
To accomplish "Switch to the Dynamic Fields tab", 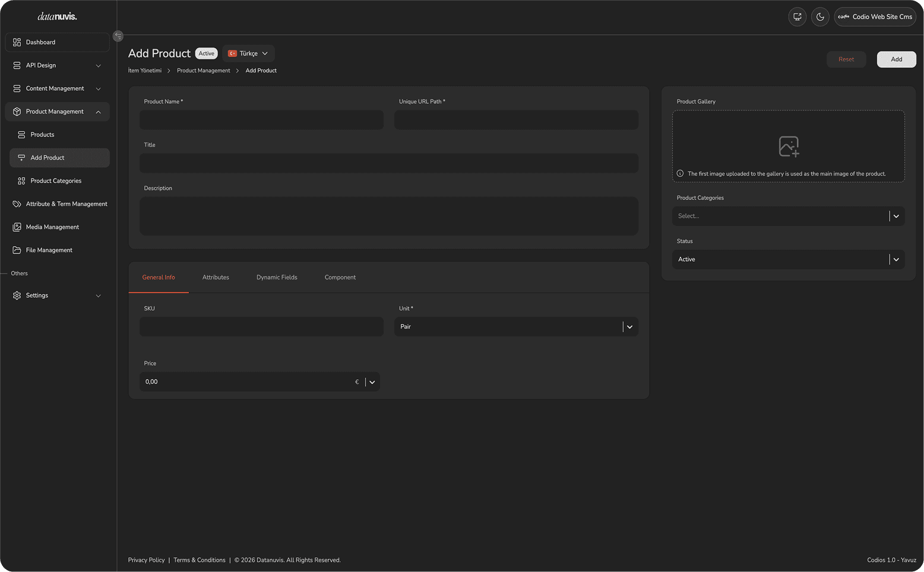I will click(277, 277).
